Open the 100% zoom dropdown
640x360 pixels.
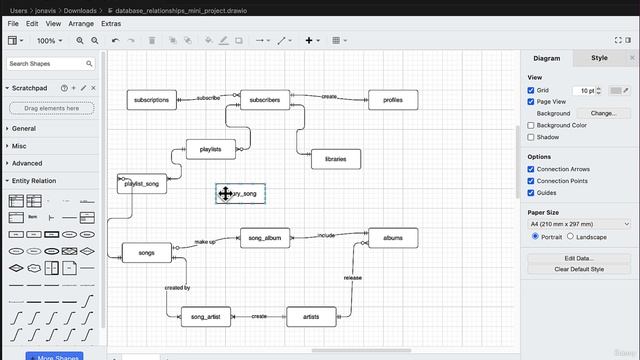[50, 40]
